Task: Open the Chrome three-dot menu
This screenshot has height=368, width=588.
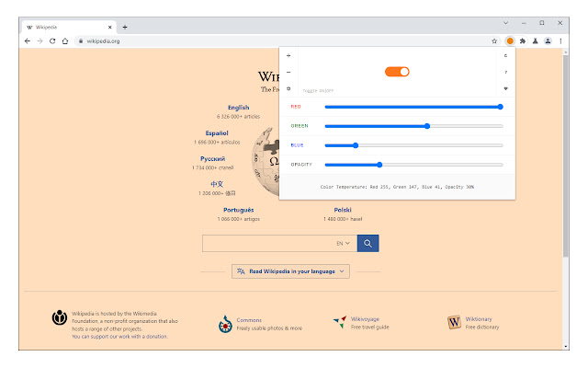Action: coord(560,40)
